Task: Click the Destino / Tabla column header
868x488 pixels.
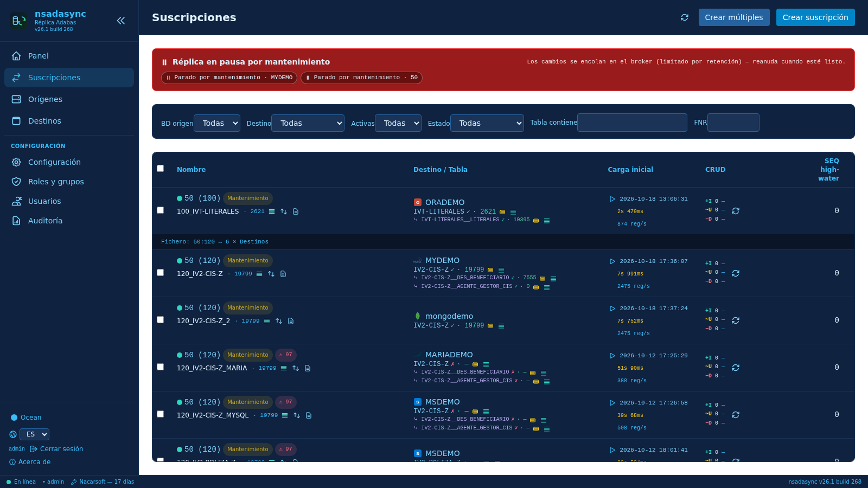Action: pos(441,170)
